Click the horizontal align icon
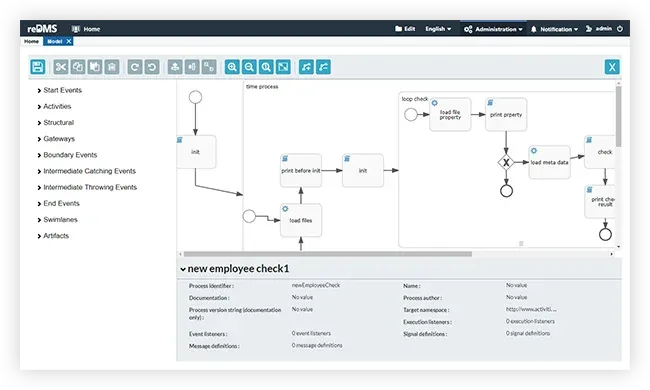The width and height of the screenshot is (650, 390). pos(192,67)
